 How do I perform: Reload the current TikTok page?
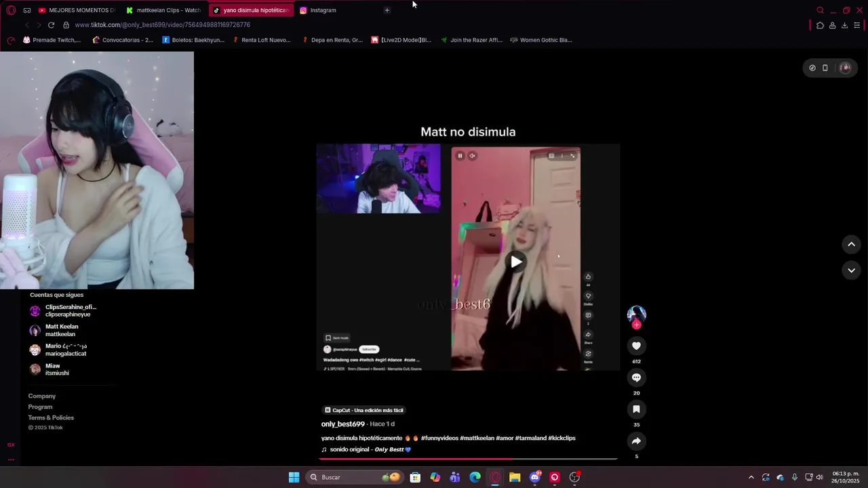(51, 25)
